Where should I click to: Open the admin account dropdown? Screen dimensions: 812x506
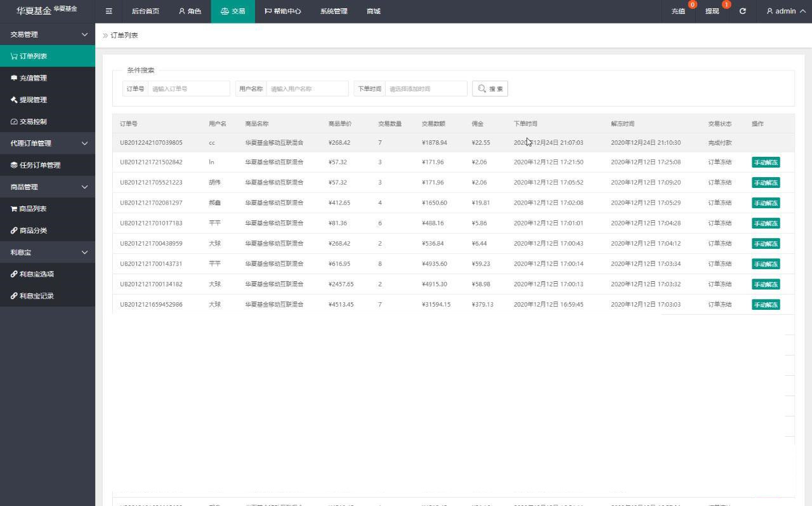[784, 11]
